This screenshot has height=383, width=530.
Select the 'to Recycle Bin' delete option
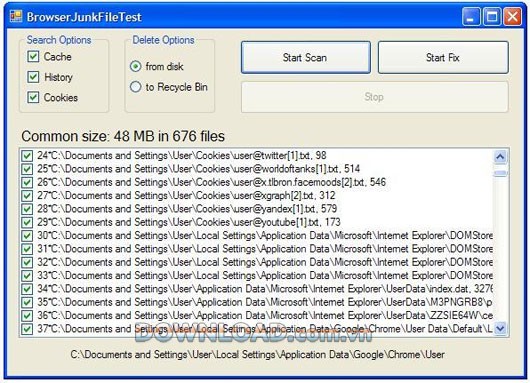[x=136, y=87]
